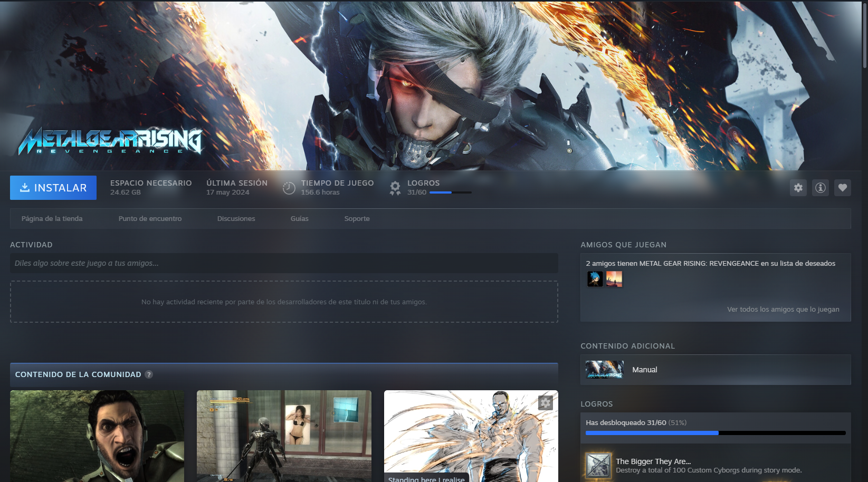Click the achievements trophy icon beside Logros
Viewport: 868px width, 482px height.
[x=395, y=188]
